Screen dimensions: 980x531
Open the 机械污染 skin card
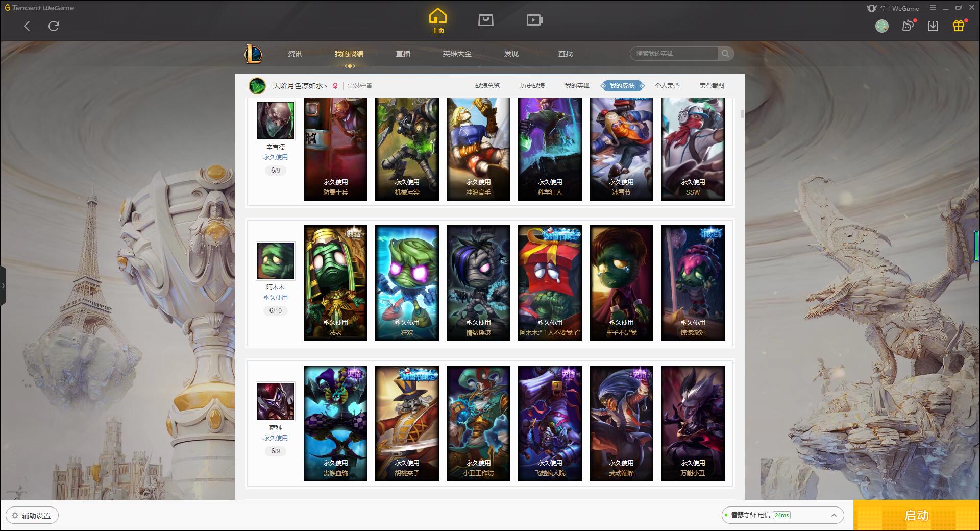(407, 149)
